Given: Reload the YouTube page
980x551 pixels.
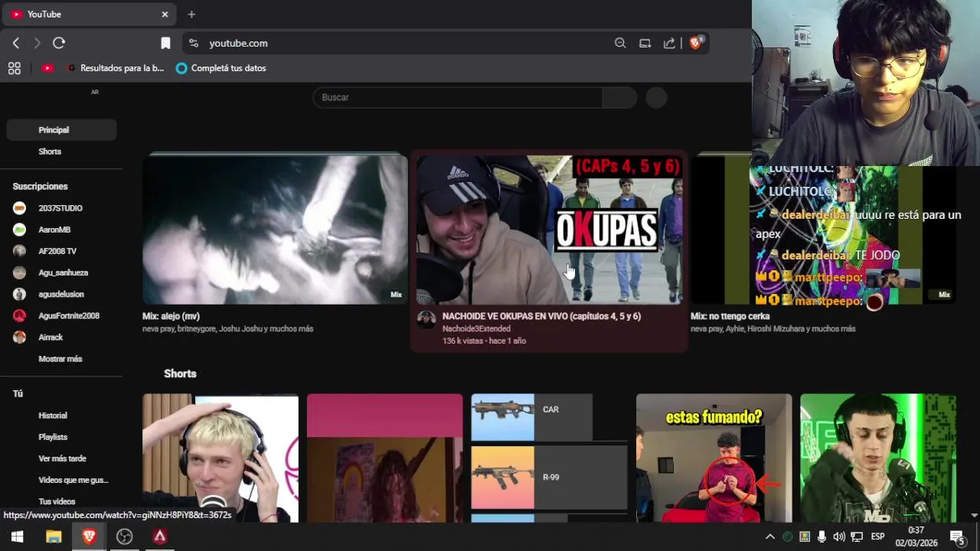Looking at the screenshot, I should [x=59, y=44].
